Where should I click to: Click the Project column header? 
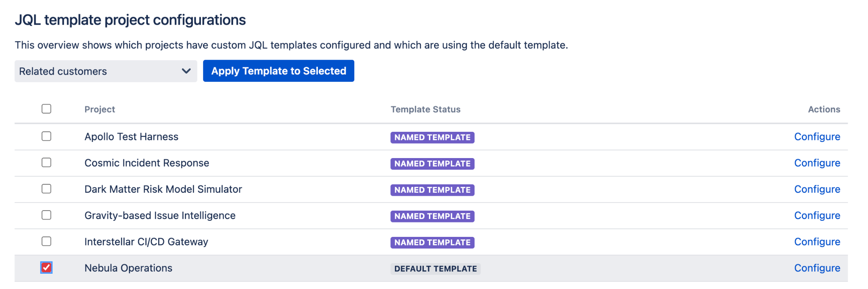[x=100, y=109]
